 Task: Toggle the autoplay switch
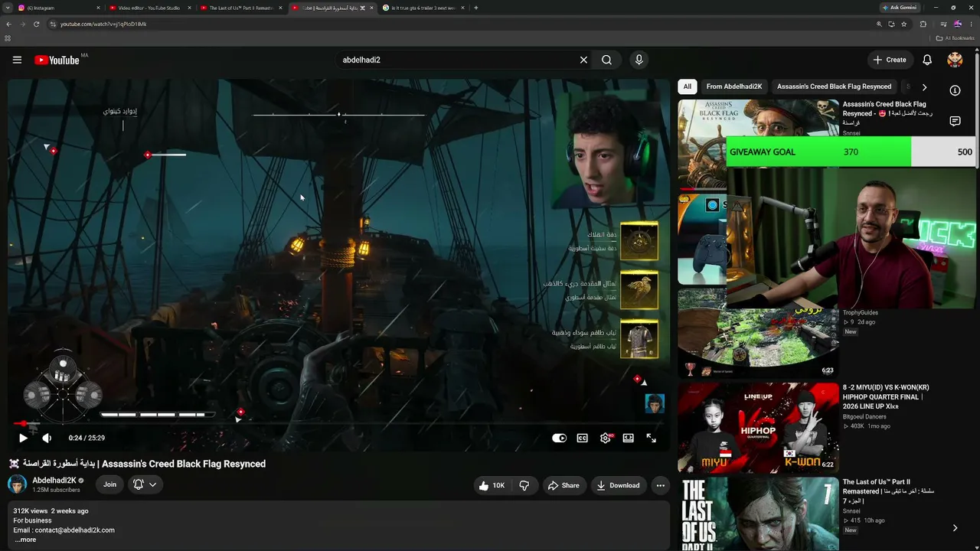560,438
